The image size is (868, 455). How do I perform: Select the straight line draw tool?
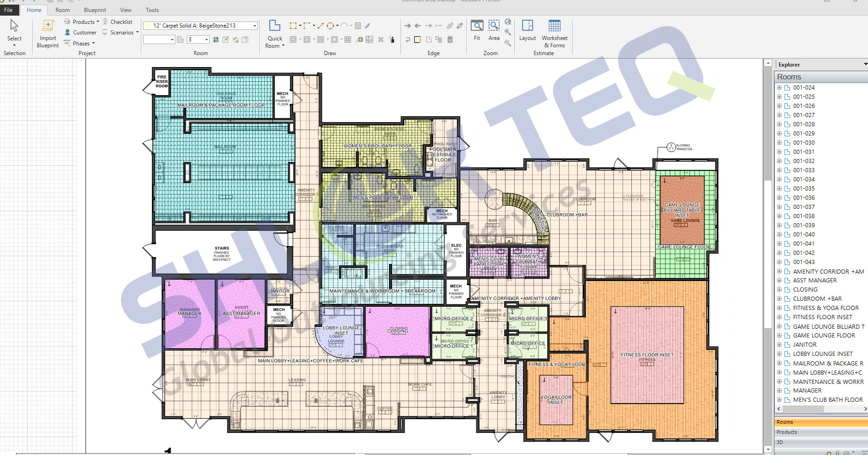(321, 26)
